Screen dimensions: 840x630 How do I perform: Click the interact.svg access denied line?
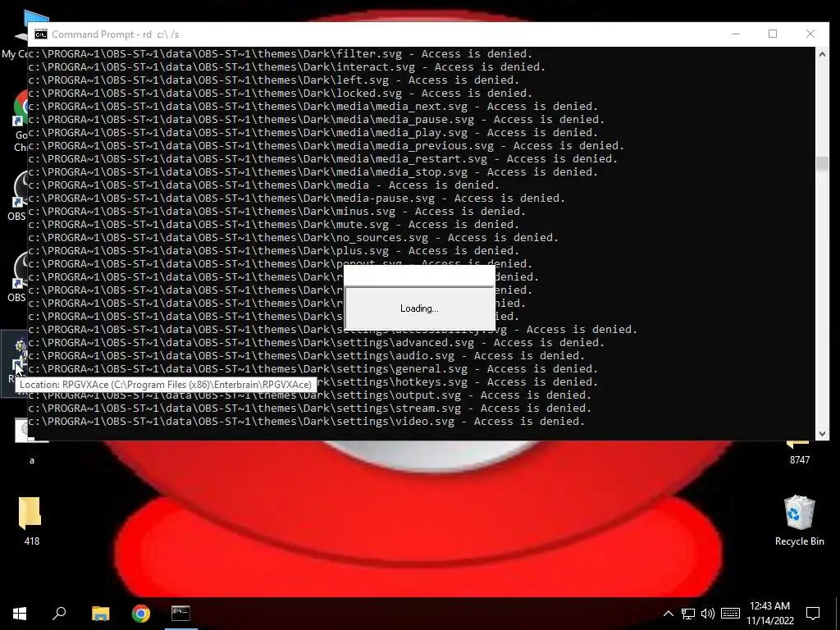click(x=287, y=67)
